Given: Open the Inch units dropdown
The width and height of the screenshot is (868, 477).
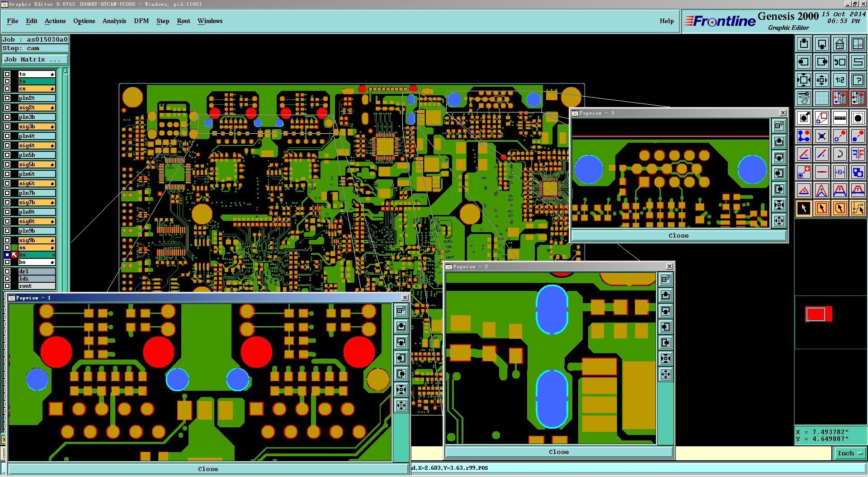Looking at the screenshot, I should pyautogui.click(x=849, y=453).
